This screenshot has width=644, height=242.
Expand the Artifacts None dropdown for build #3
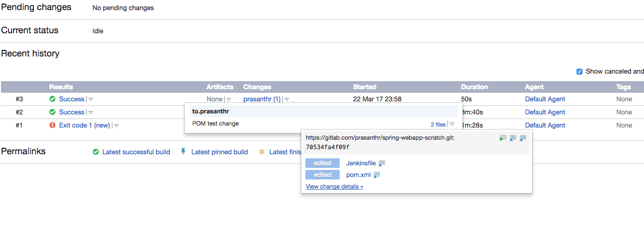[x=229, y=99]
